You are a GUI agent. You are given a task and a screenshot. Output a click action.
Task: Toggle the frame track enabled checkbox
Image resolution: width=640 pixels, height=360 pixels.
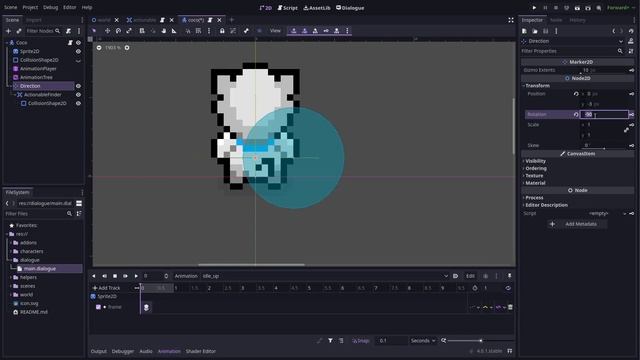98,307
